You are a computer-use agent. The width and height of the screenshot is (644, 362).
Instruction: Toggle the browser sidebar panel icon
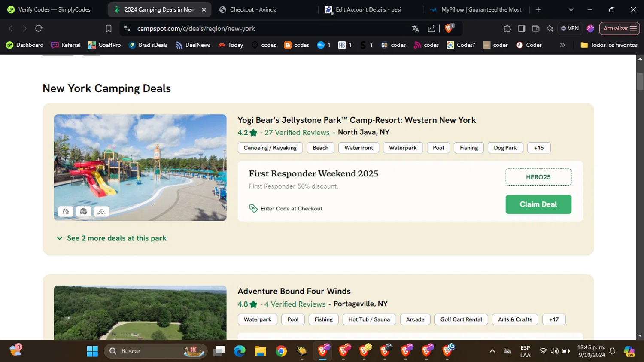pyautogui.click(x=521, y=28)
